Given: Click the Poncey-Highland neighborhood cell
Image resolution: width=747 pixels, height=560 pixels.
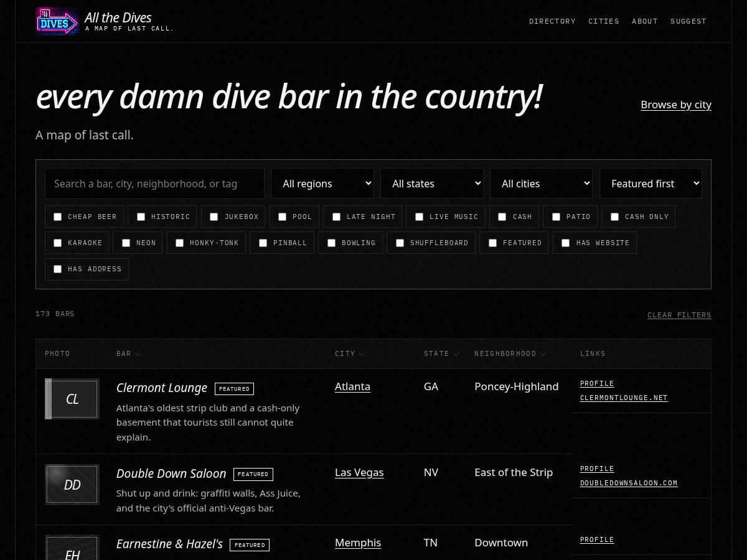Looking at the screenshot, I should (x=516, y=386).
